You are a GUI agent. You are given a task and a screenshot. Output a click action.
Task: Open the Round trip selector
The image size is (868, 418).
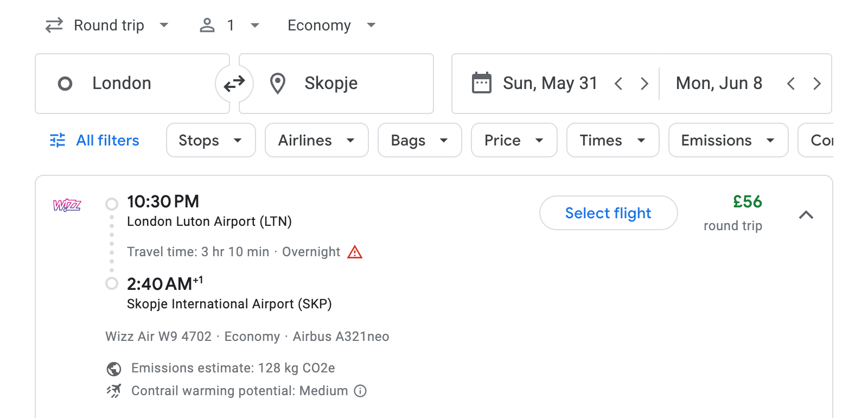click(x=107, y=25)
